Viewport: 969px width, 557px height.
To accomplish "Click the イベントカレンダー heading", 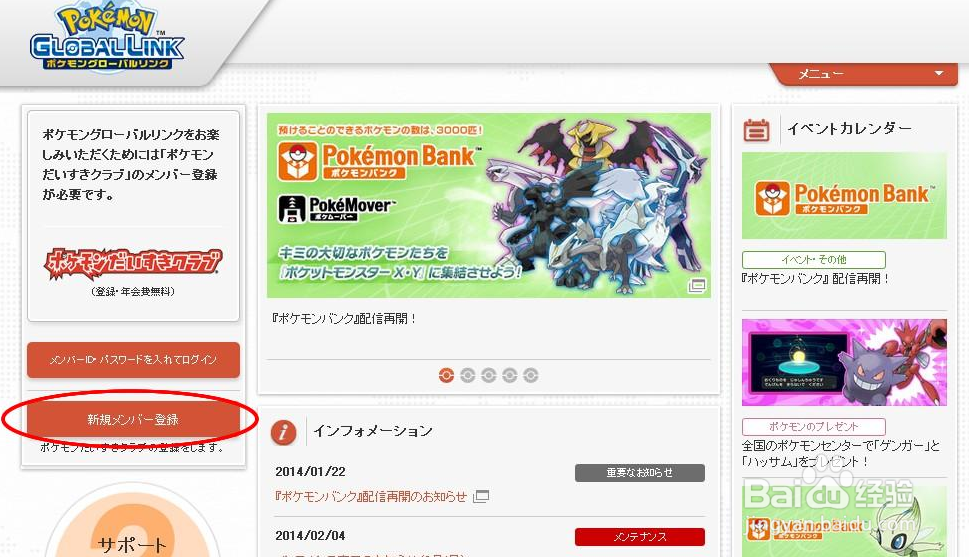I will (x=849, y=129).
